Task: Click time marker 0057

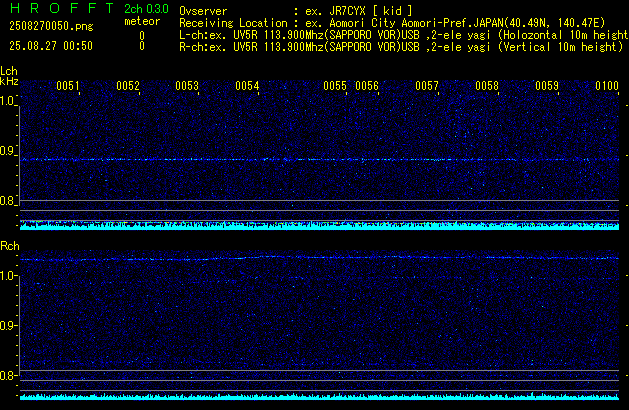Action: click(427, 86)
